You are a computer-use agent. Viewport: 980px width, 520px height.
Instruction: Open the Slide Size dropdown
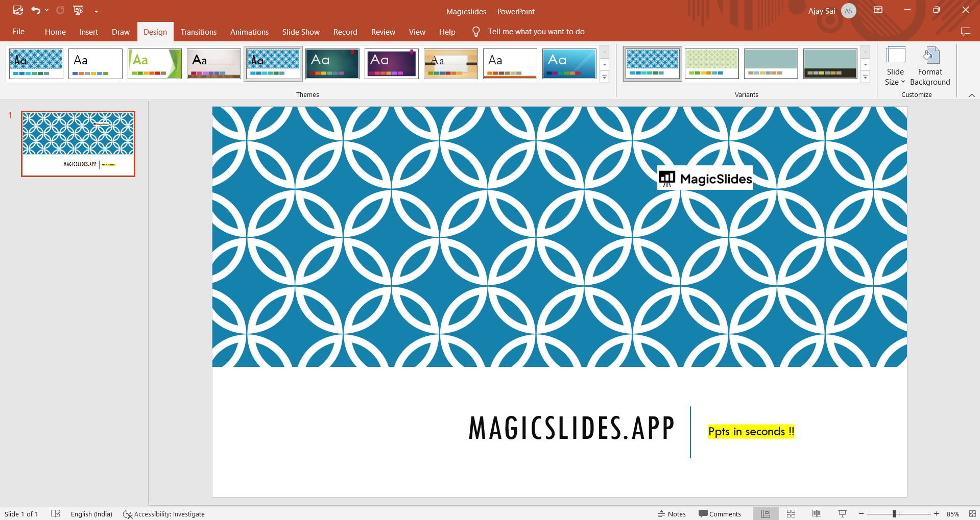895,66
